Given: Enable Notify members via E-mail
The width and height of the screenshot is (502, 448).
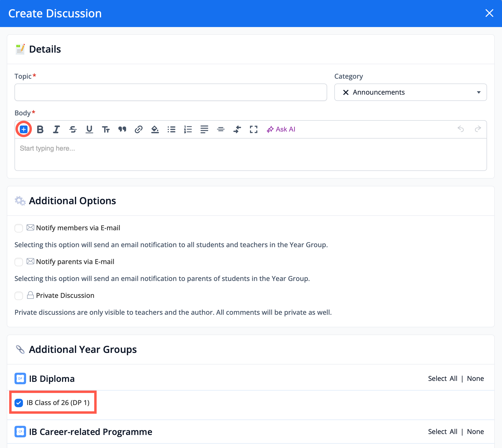Looking at the screenshot, I should point(18,228).
